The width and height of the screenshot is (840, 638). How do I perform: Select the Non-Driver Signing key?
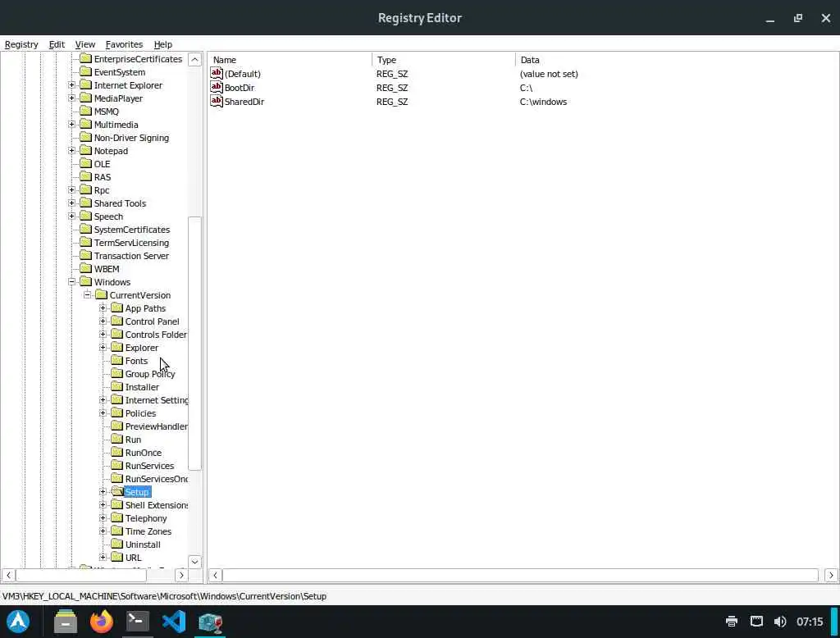(x=131, y=138)
